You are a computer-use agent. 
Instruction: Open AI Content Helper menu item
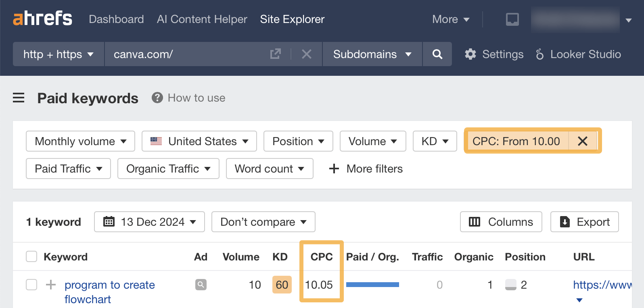click(x=202, y=19)
